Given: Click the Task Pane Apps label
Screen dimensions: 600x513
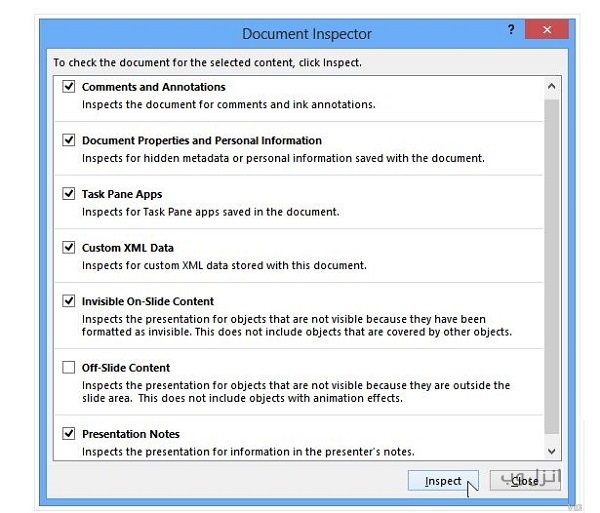Looking at the screenshot, I should click(121, 194).
